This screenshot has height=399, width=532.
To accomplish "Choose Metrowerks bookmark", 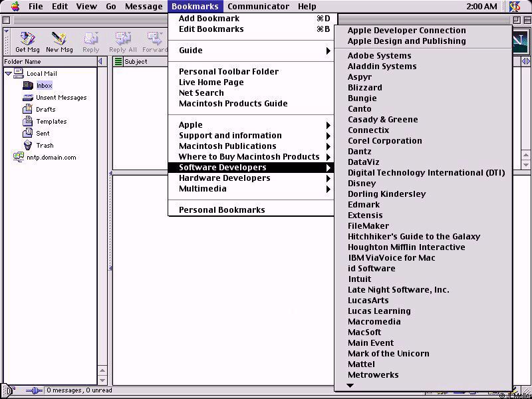I will click(423, 375).
